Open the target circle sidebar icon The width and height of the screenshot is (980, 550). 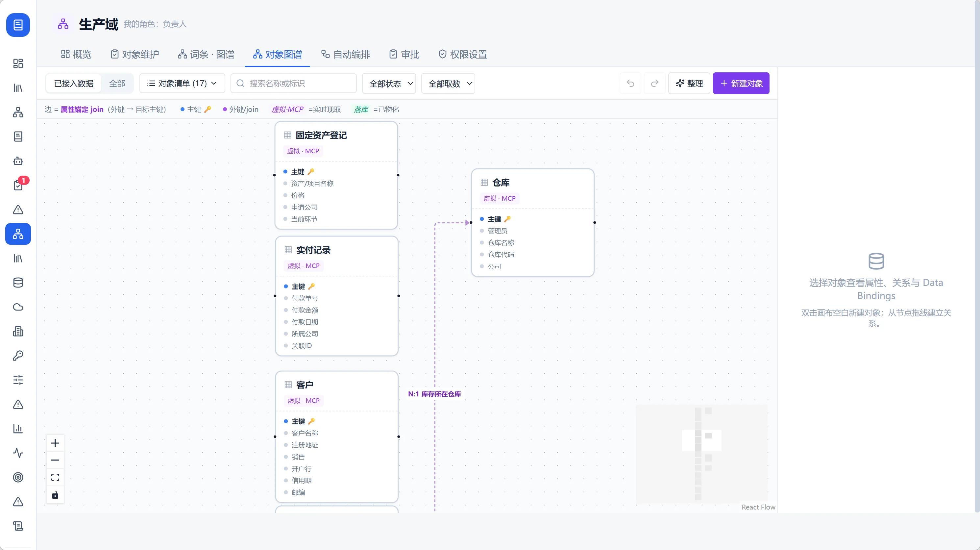[18, 477]
